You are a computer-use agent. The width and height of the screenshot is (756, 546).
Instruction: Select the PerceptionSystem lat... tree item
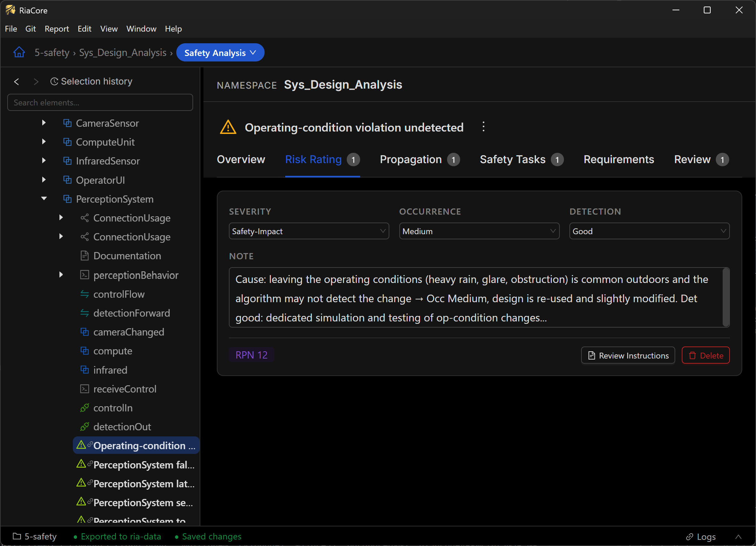pos(136,484)
